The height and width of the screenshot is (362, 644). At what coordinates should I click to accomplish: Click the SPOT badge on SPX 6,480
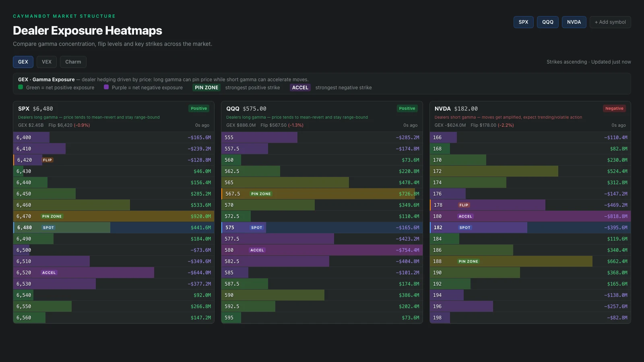tap(48, 228)
